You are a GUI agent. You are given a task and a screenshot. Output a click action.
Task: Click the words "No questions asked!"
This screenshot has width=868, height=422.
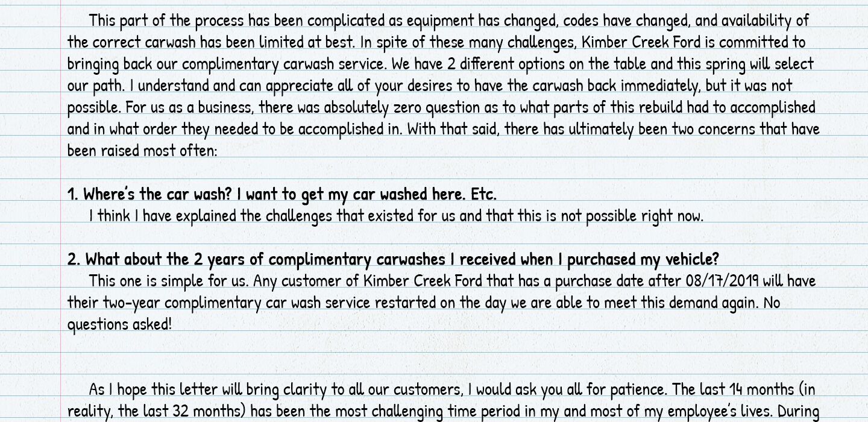[x=119, y=324]
